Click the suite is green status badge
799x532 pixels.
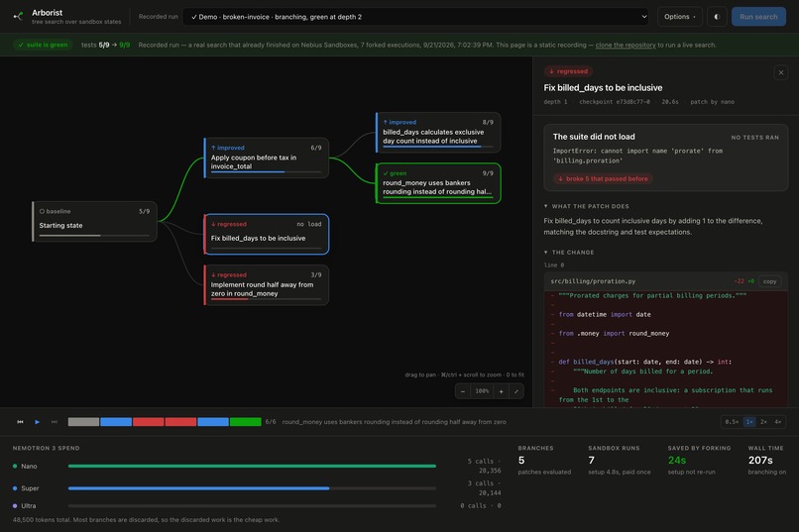tap(43, 45)
